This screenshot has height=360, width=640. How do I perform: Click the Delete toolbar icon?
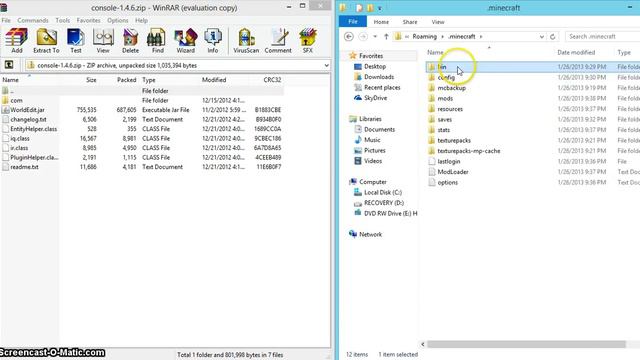[130, 41]
